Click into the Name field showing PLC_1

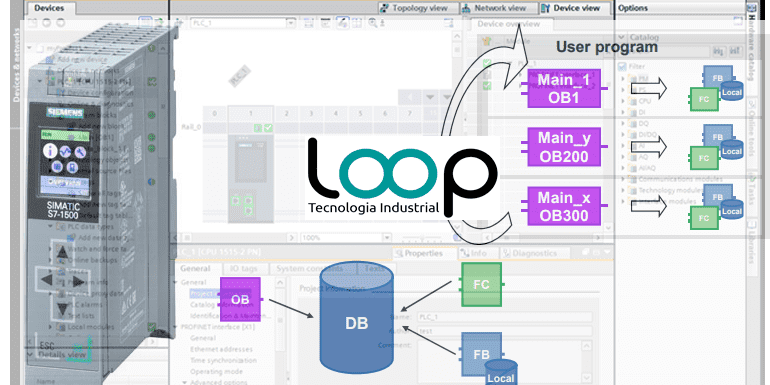coord(504,317)
